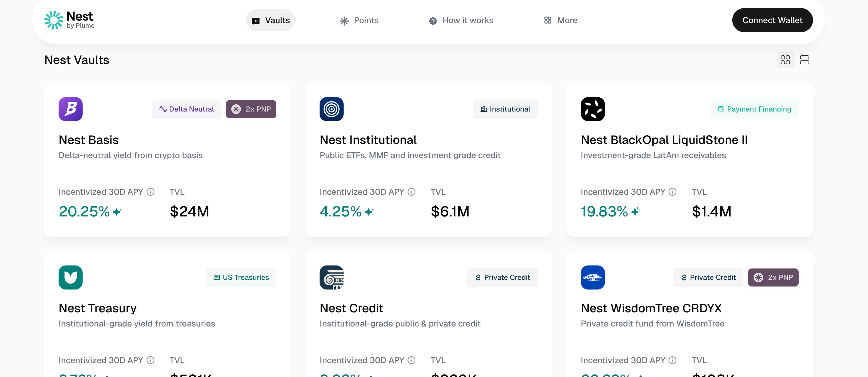Click the Delta Neutral tag
868x377 pixels.
click(x=186, y=109)
